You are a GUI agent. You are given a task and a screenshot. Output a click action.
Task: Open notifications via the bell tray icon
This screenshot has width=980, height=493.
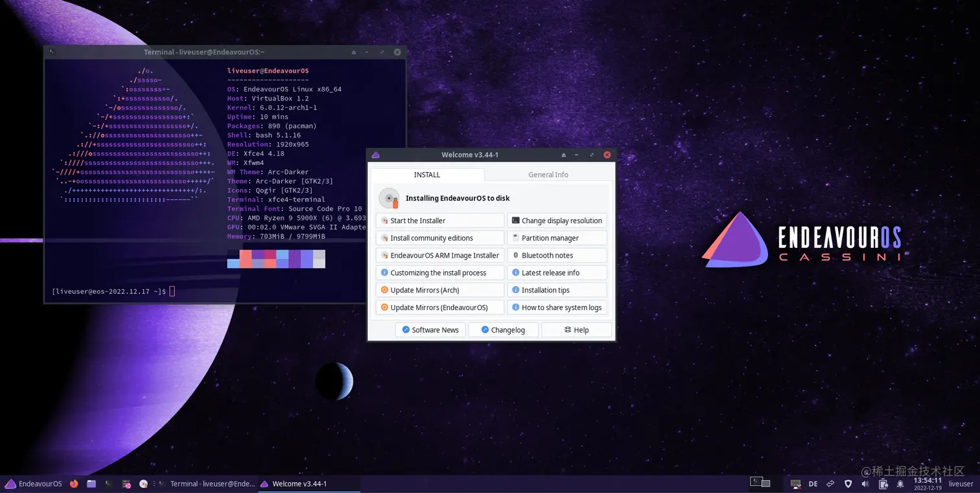(x=900, y=484)
